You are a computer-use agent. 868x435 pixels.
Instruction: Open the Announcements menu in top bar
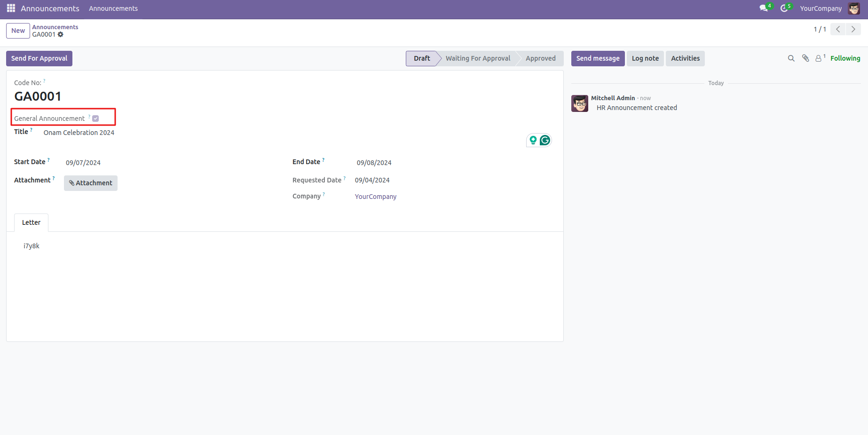pos(113,8)
